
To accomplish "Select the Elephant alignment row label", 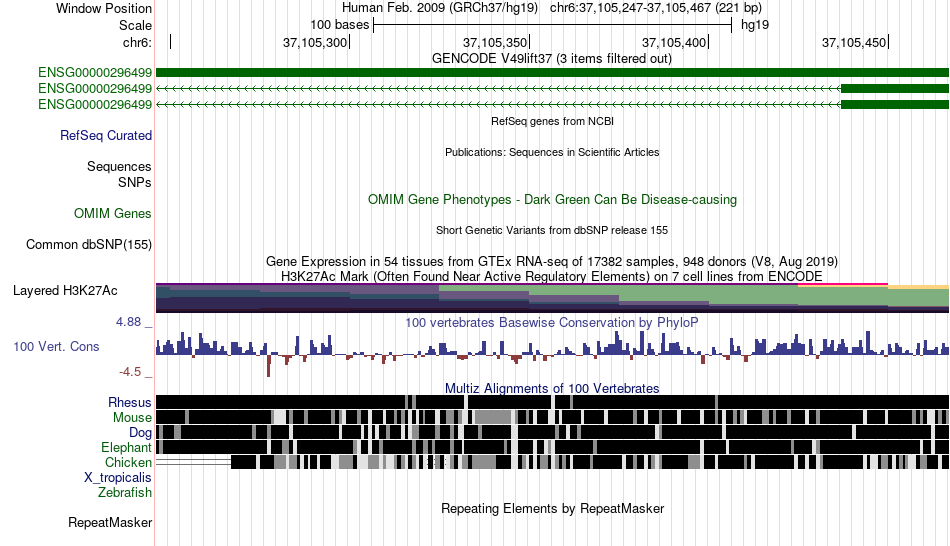I will [126, 447].
